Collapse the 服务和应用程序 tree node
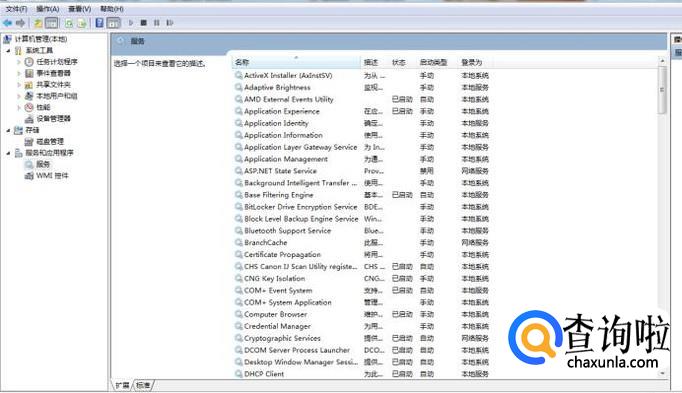 (8, 153)
